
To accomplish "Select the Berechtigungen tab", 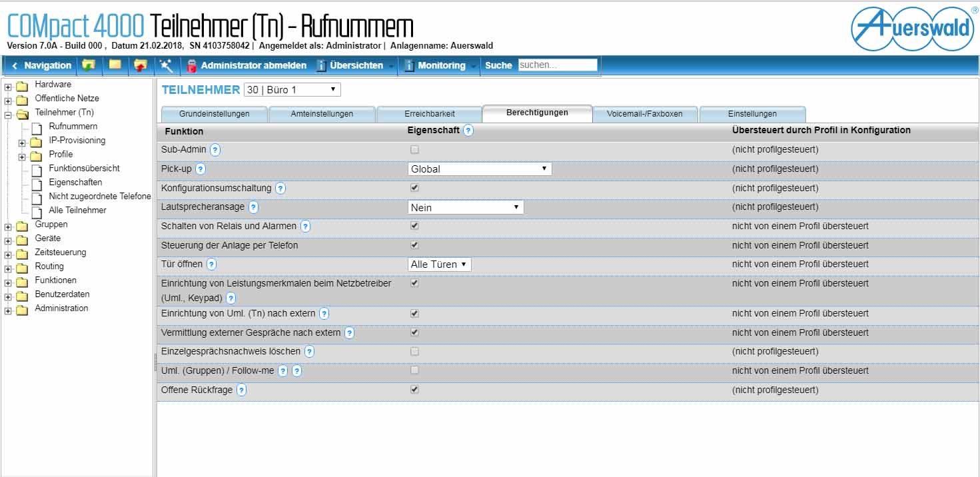I will point(537,113).
